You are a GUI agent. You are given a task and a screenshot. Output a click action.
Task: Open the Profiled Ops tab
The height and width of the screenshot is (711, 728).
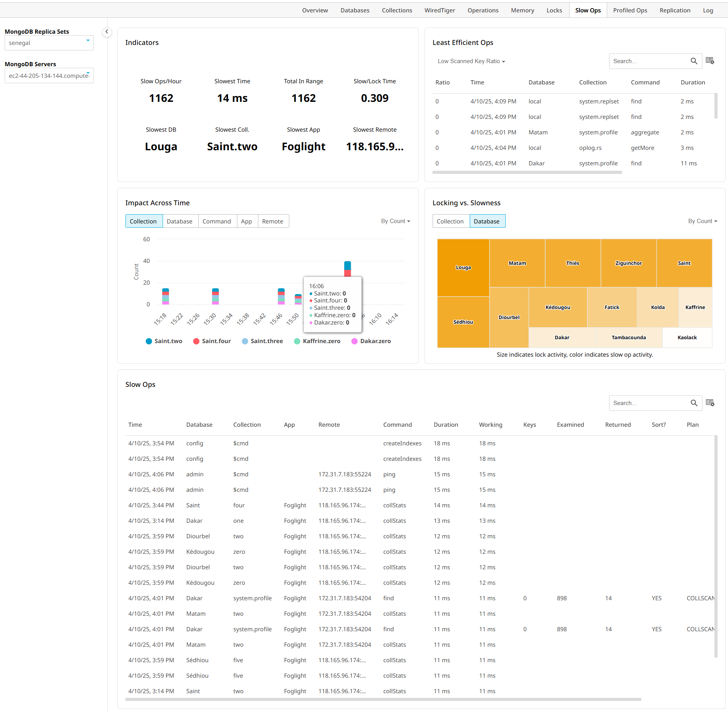630,10
